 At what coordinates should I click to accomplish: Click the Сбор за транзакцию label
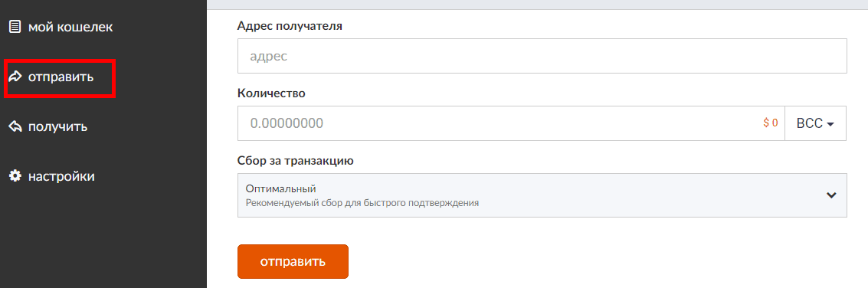(295, 161)
